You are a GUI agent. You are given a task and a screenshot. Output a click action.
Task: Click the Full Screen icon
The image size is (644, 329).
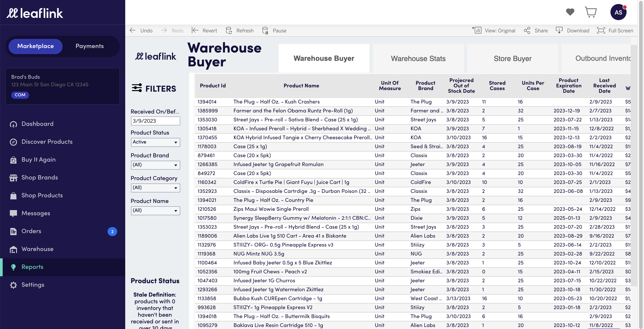tap(601, 30)
